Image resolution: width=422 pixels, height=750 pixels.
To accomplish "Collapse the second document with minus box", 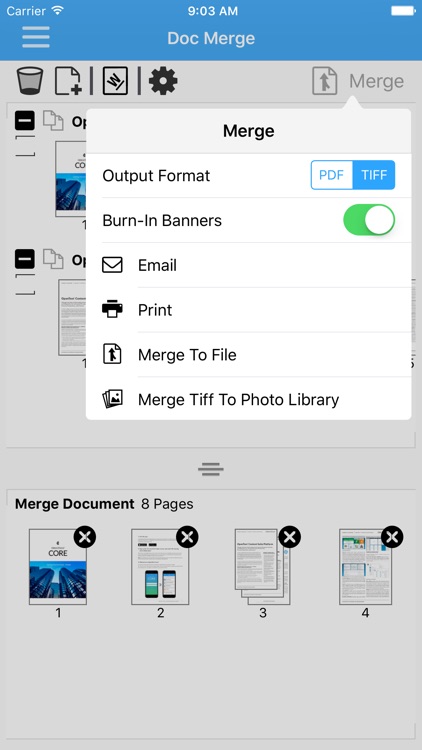I will (x=24, y=259).
